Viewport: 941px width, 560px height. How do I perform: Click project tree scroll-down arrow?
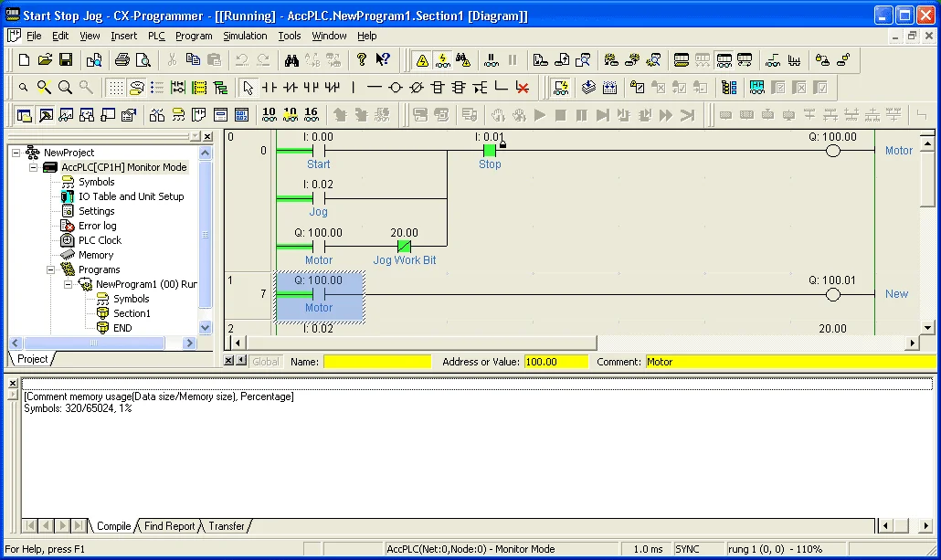point(206,328)
